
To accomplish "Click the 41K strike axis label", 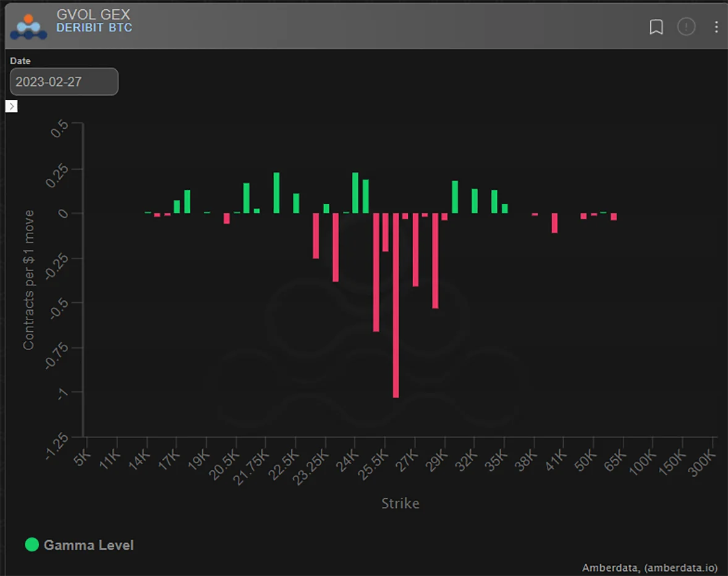I will coord(556,460).
